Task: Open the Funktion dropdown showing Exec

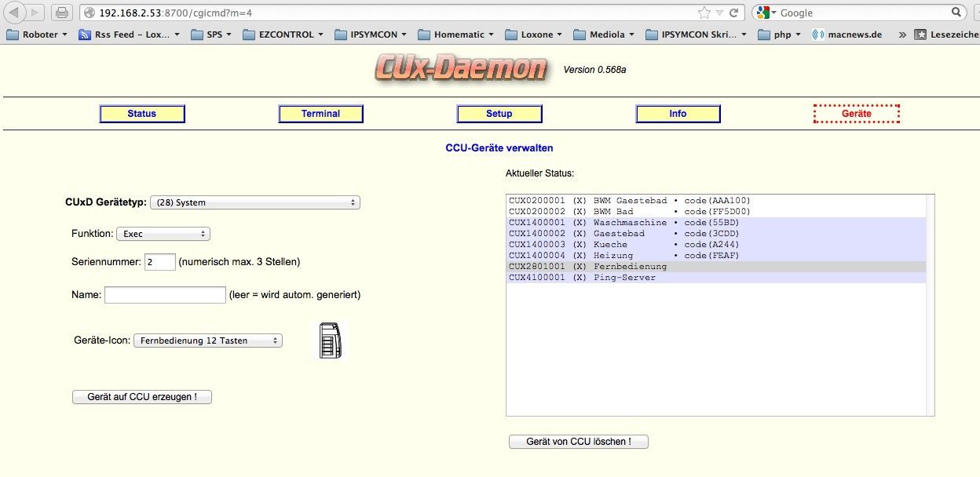Action: click(163, 234)
